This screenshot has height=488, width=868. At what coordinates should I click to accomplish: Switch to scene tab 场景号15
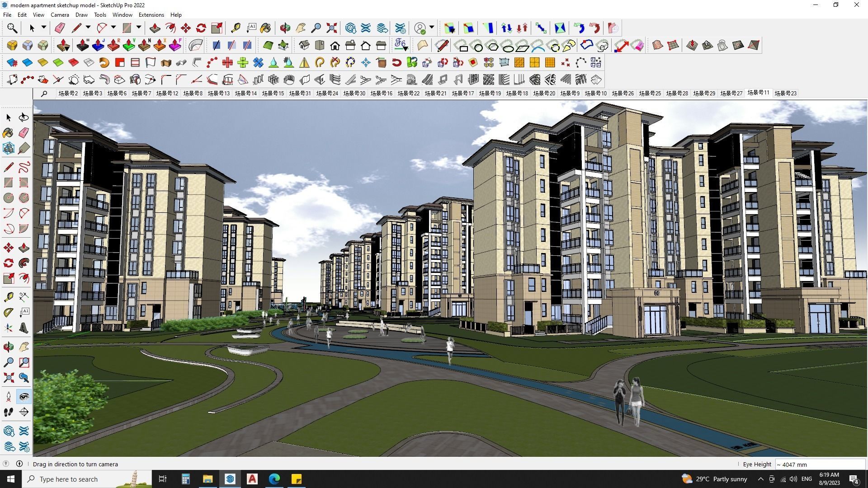click(273, 94)
